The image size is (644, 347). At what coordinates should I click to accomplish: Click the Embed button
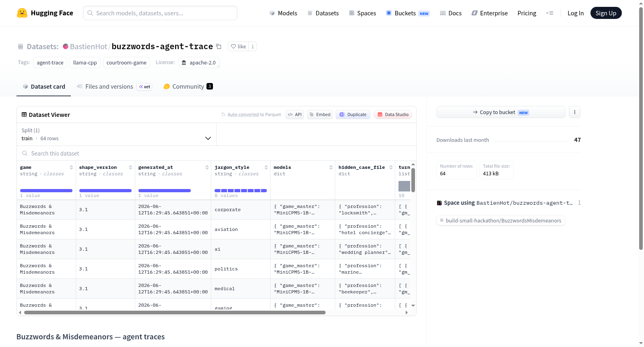click(320, 114)
